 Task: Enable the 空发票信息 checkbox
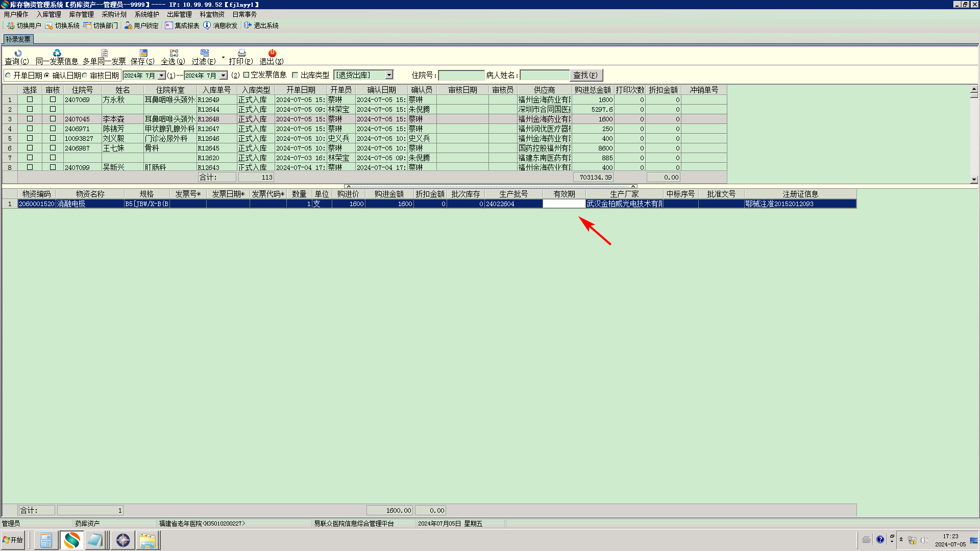point(246,75)
